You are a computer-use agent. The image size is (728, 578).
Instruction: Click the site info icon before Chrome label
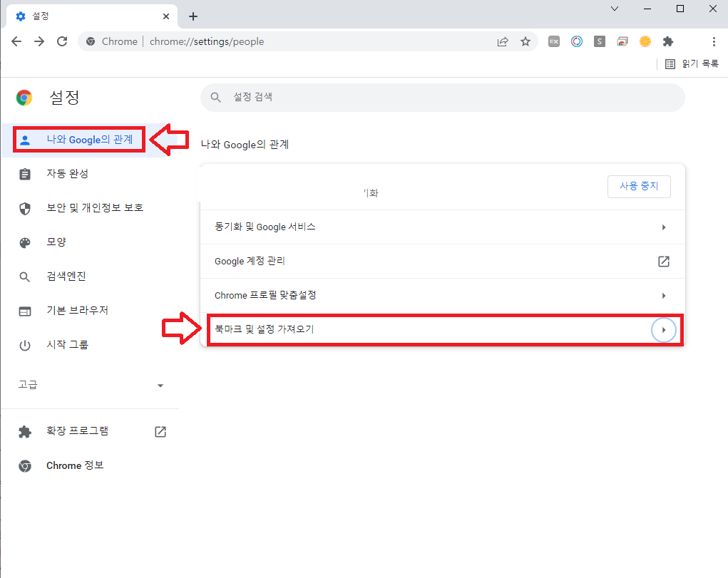pyautogui.click(x=91, y=41)
